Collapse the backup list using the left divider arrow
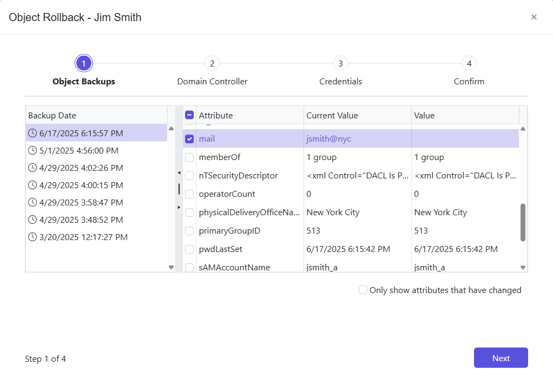This screenshot has width=553, height=392. [x=179, y=173]
